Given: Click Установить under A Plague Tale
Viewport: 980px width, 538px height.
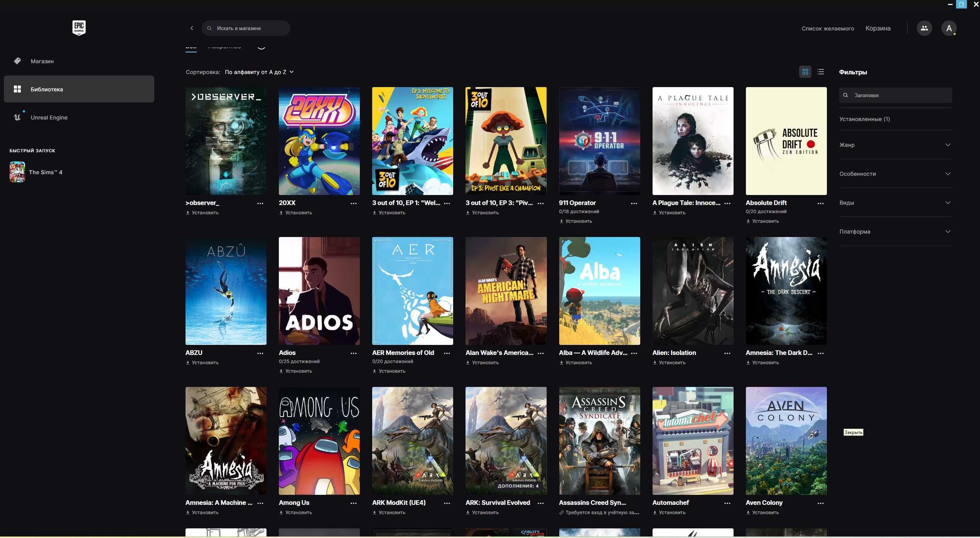Looking at the screenshot, I should (x=669, y=213).
